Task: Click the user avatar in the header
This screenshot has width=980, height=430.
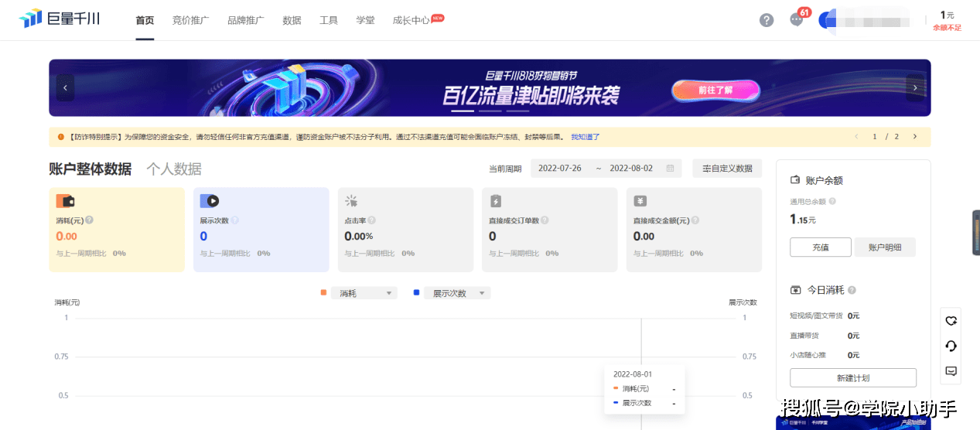Action: [x=828, y=20]
